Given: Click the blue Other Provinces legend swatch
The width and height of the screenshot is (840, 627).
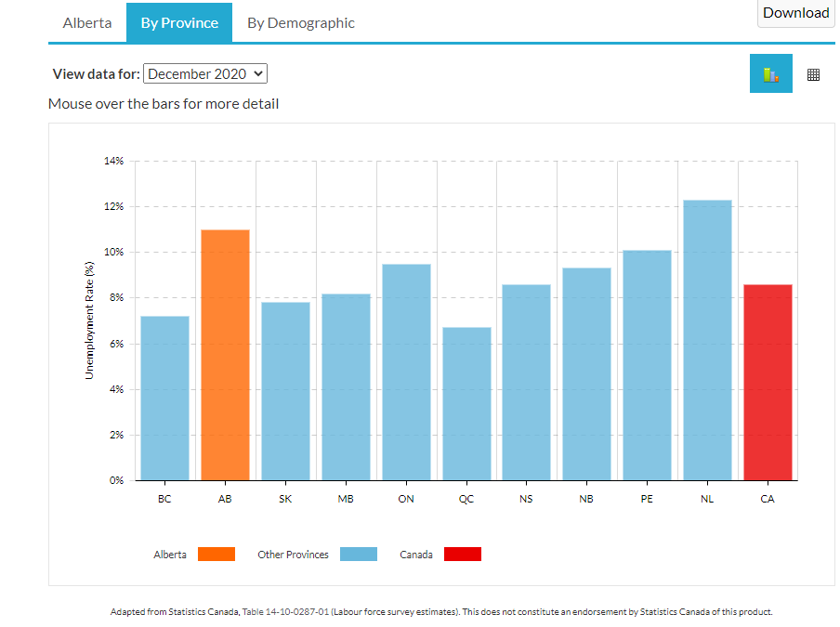Looking at the screenshot, I should (359, 555).
